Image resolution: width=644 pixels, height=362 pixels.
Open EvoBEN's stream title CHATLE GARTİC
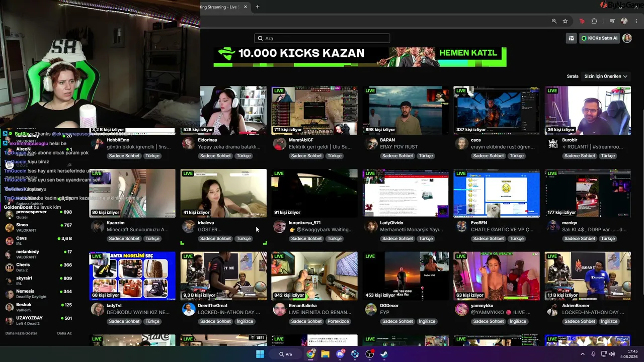coord(502,230)
